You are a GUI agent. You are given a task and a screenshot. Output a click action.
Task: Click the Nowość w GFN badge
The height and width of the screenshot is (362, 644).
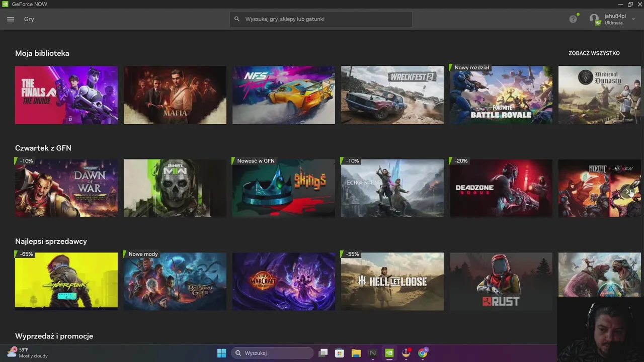255,161
